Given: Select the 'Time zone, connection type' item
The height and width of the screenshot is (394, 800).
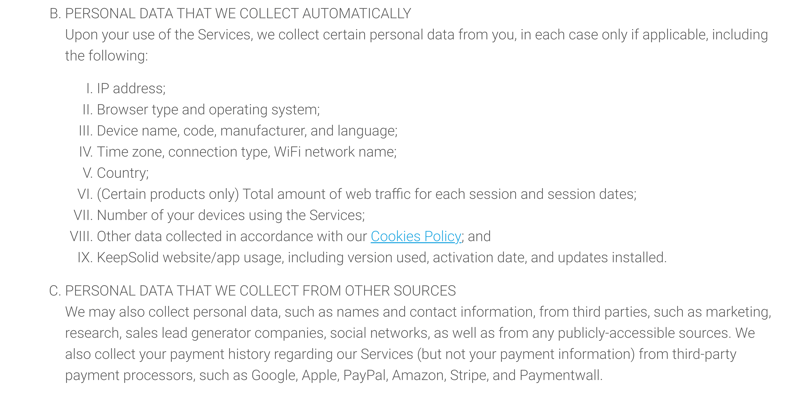Looking at the screenshot, I should [x=246, y=152].
